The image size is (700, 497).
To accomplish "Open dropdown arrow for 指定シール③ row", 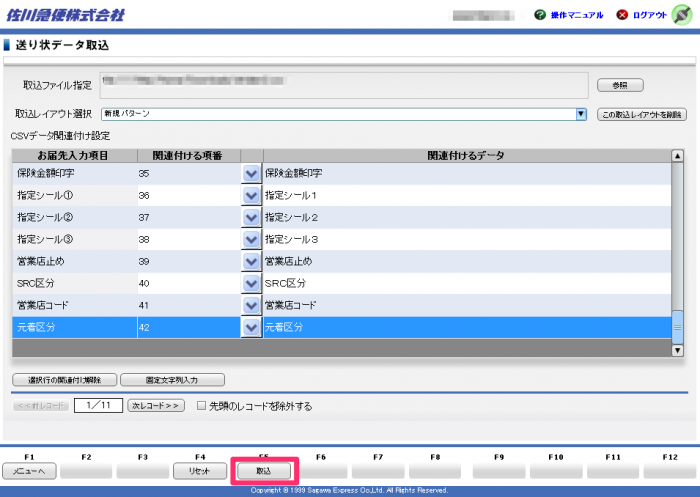I will click(251, 239).
